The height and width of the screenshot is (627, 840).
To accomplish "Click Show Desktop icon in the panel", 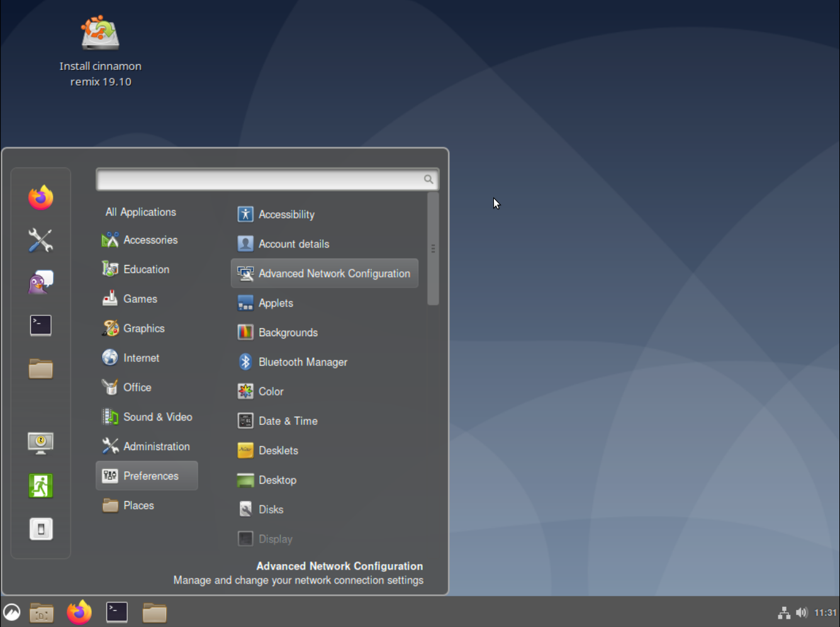I will (x=42, y=613).
